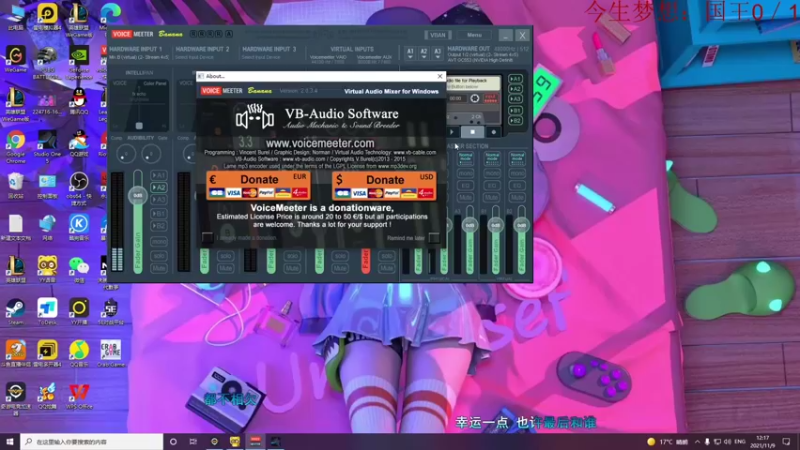Open the A3 hardware out dropdown
Viewport: 800px width, 450px height.
pos(437,53)
